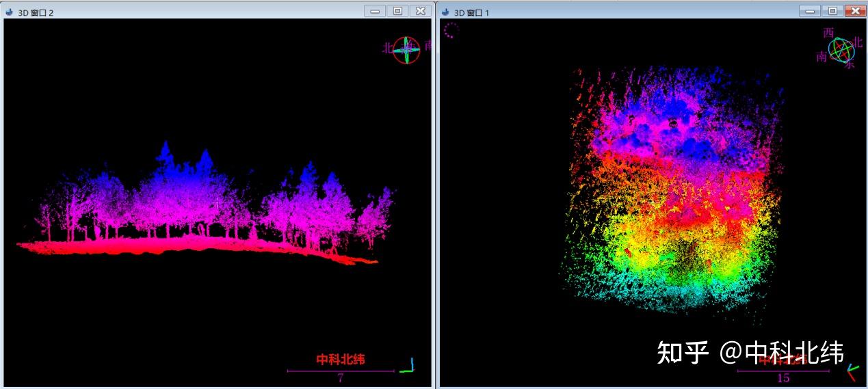Maximize the 3D 窗口 2 window

coord(397,11)
